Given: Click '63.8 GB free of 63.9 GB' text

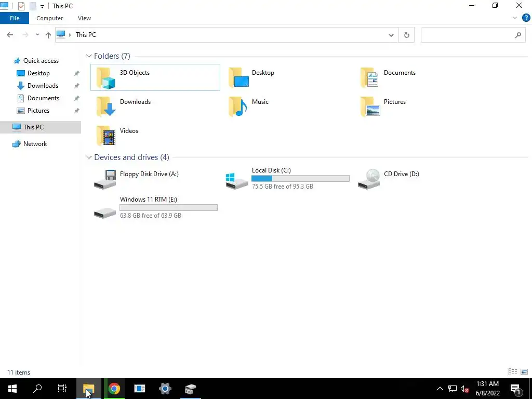Looking at the screenshot, I should click(150, 216).
